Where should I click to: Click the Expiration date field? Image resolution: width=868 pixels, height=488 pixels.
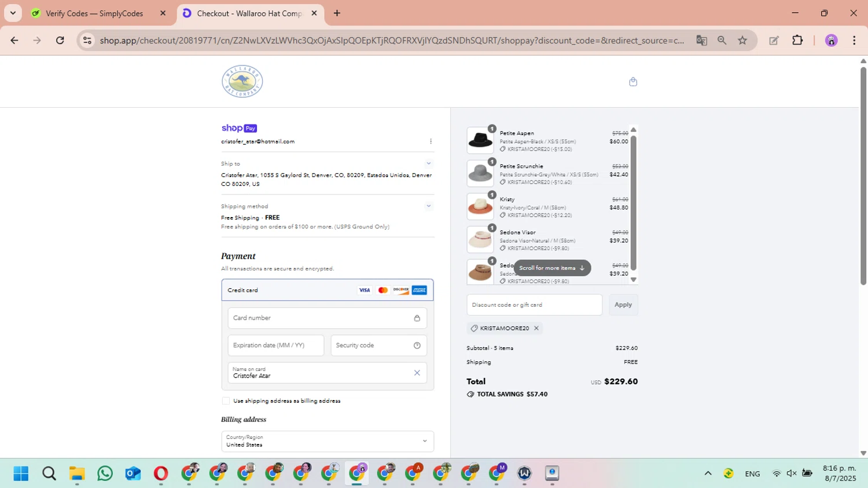point(275,346)
